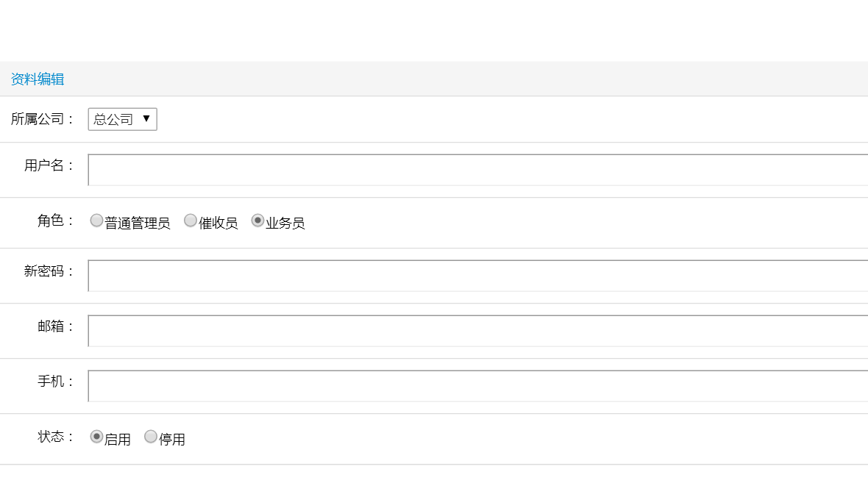Click the 状态 field label

pyautogui.click(x=56, y=437)
